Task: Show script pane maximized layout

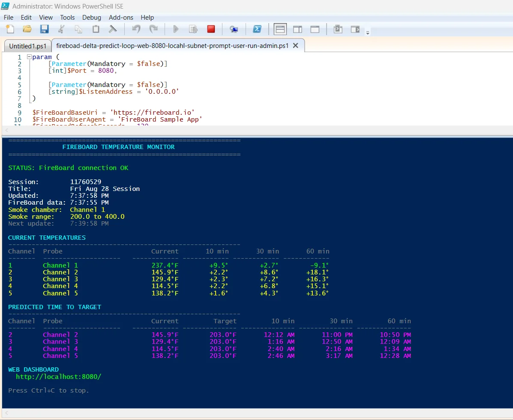Action: (315, 30)
